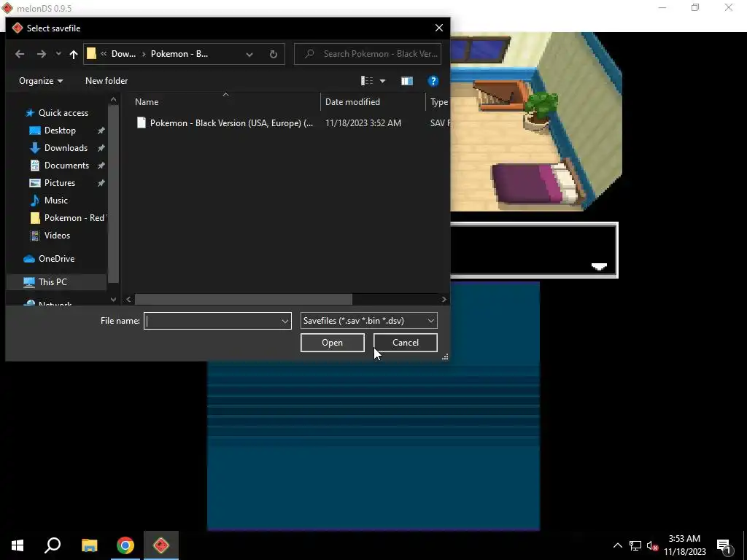Open the notification center icon
Viewport: 747px width, 560px height.
[724, 545]
